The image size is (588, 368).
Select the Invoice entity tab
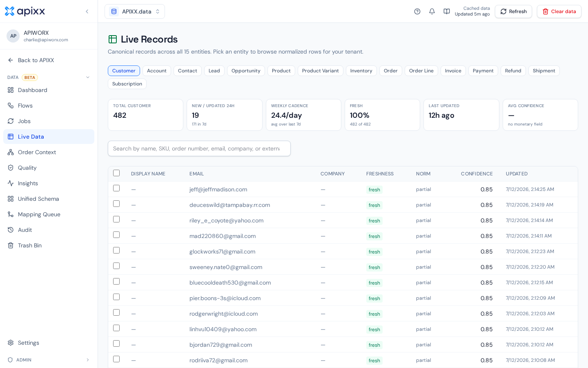pos(453,71)
